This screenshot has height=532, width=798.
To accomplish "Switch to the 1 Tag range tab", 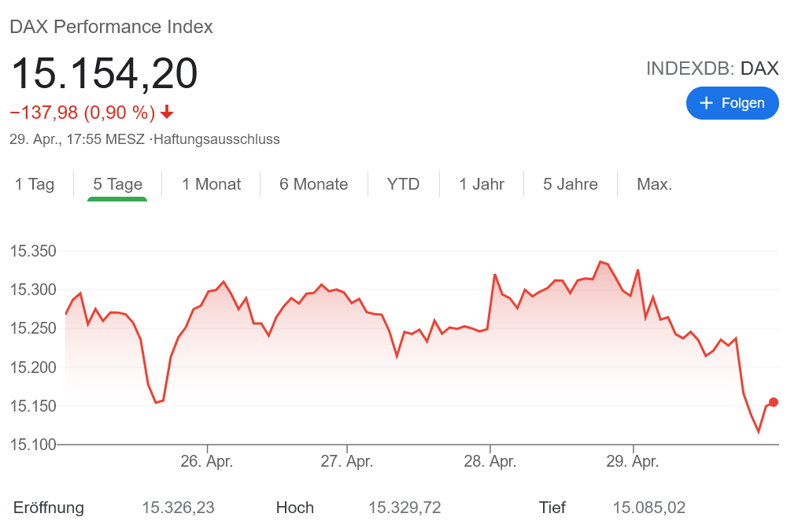I will (x=35, y=184).
